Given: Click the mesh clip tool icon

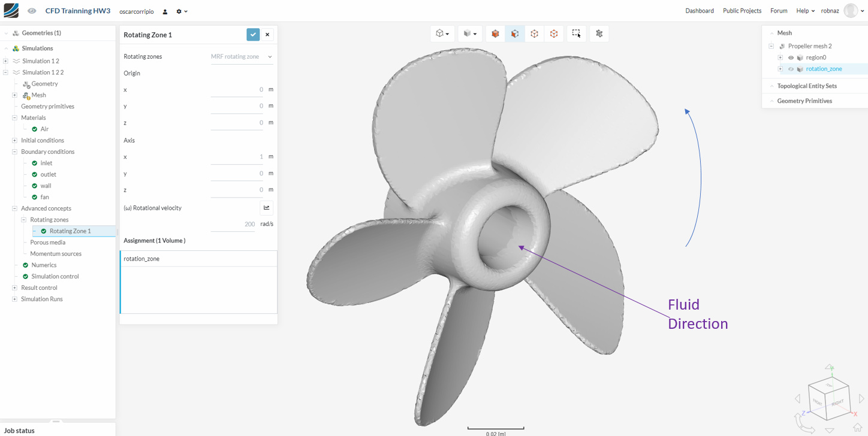Looking at the screenshot, I should click(599, 34).
